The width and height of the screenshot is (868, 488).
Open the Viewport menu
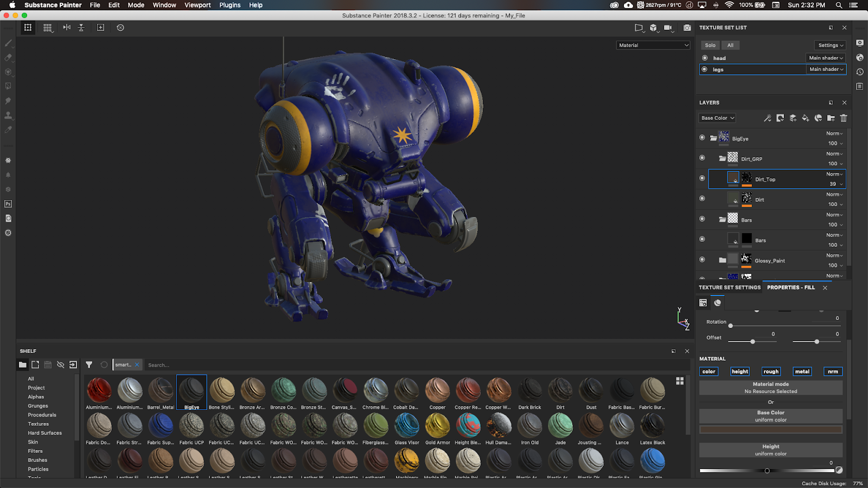[197, 5]
